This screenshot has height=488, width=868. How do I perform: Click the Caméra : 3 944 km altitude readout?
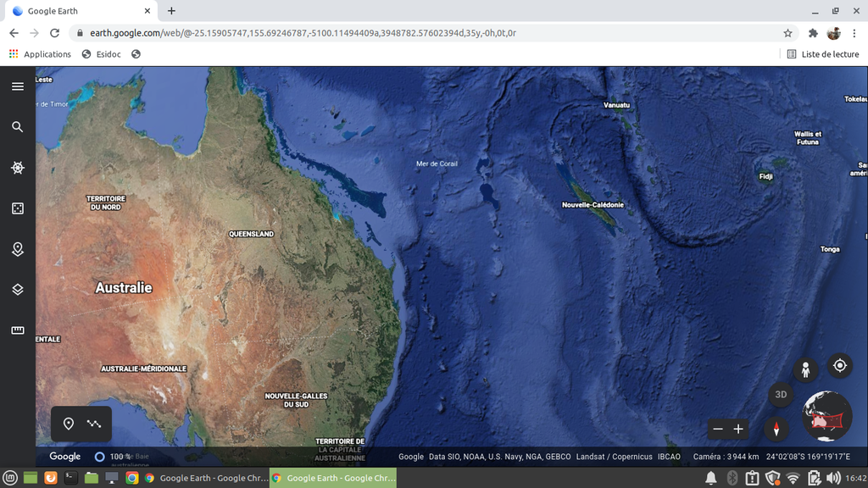click(x=726, y=457)
